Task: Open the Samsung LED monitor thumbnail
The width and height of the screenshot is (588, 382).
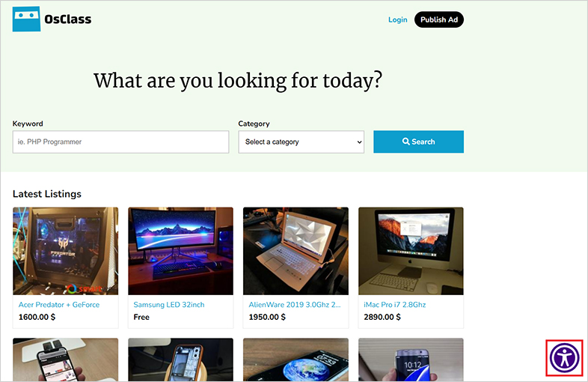Action: pos(181,251)
